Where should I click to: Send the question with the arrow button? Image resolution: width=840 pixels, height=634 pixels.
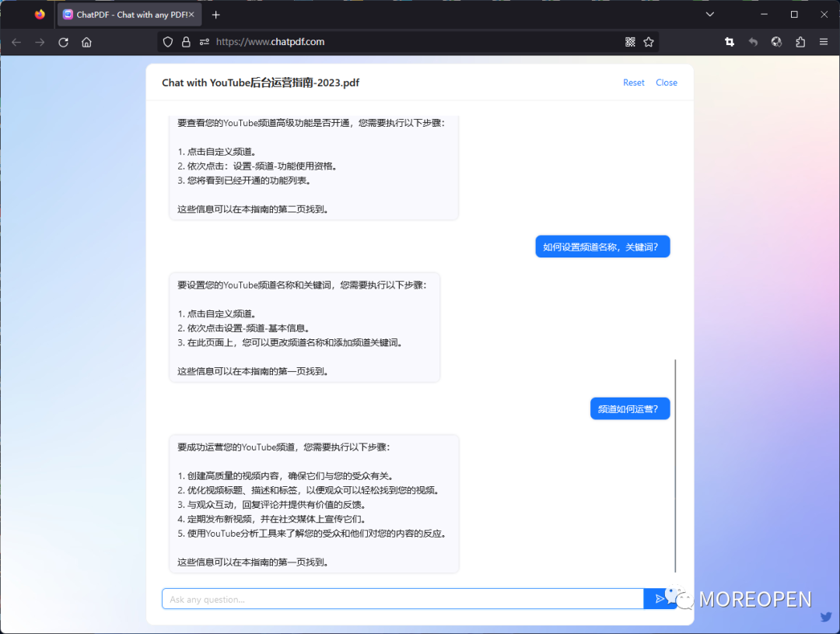pyautogui.click(x=659, y=599)
